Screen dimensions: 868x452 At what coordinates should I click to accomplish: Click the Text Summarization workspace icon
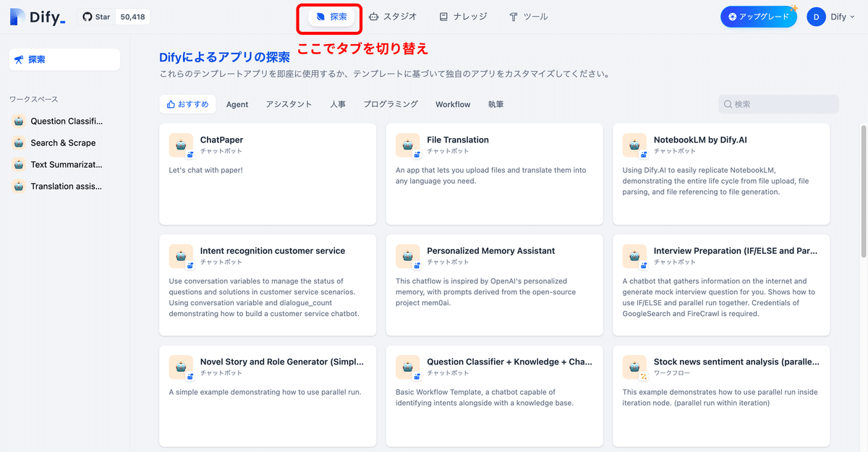(x=18, y=164)
